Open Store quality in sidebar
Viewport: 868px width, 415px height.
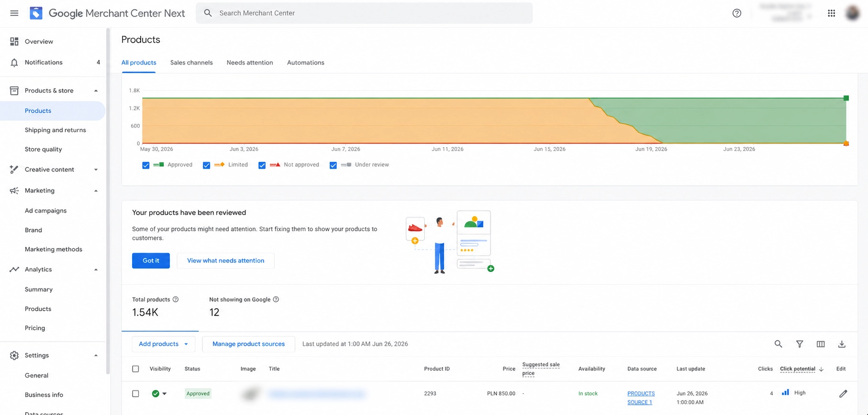click(x=43, y=149)
